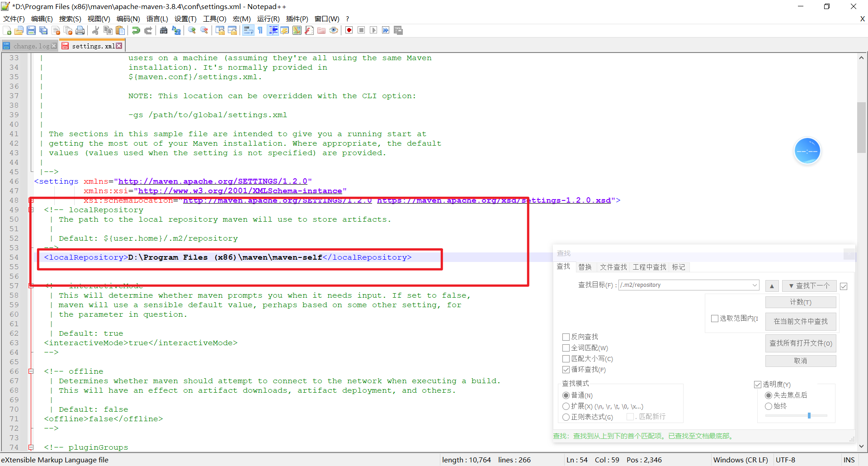The height and width of the screenshot is (466, 868).
Task: Click the 在当前文件中查找 button
Action: pos(801,321)
